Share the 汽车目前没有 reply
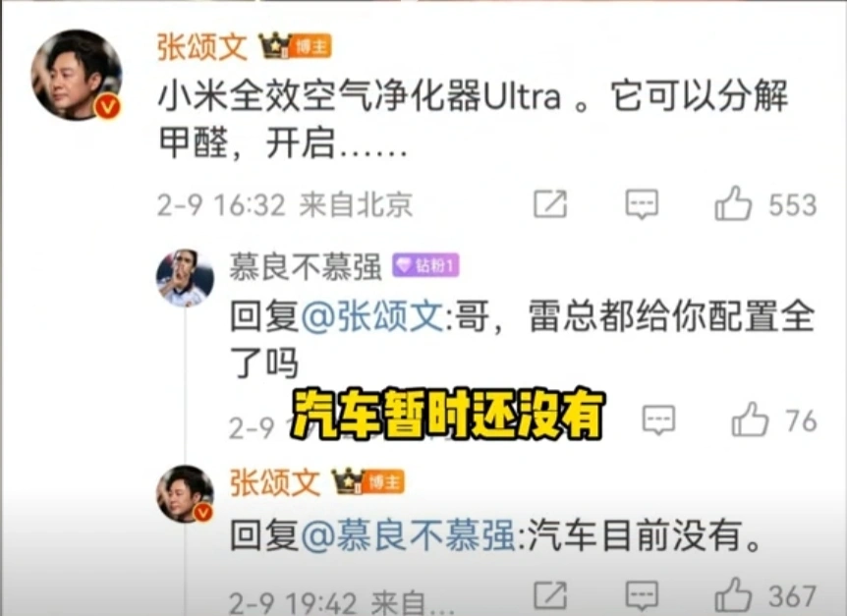 pos(550,595)
